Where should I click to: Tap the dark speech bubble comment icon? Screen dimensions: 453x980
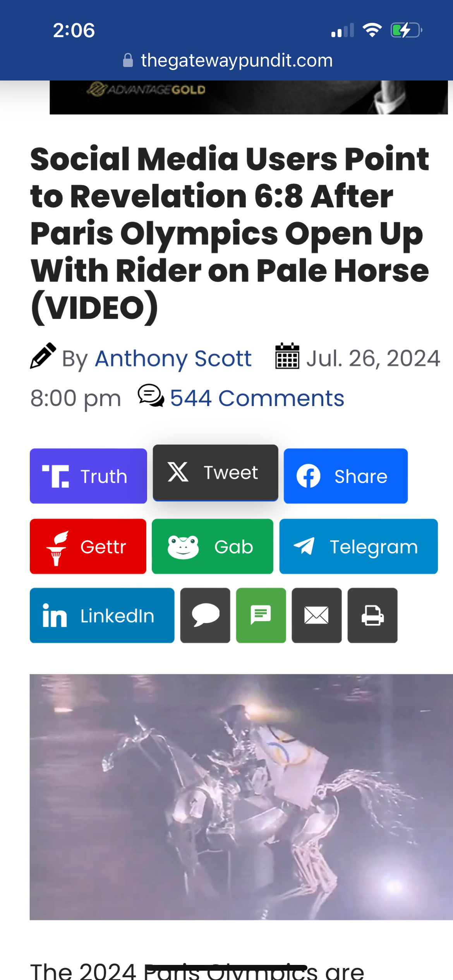click(205, 615)
